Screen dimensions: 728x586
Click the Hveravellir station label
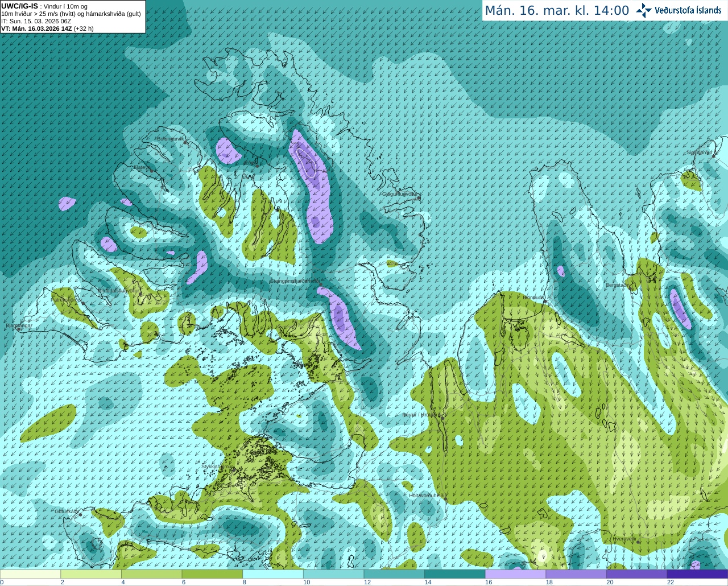(624, 538)
